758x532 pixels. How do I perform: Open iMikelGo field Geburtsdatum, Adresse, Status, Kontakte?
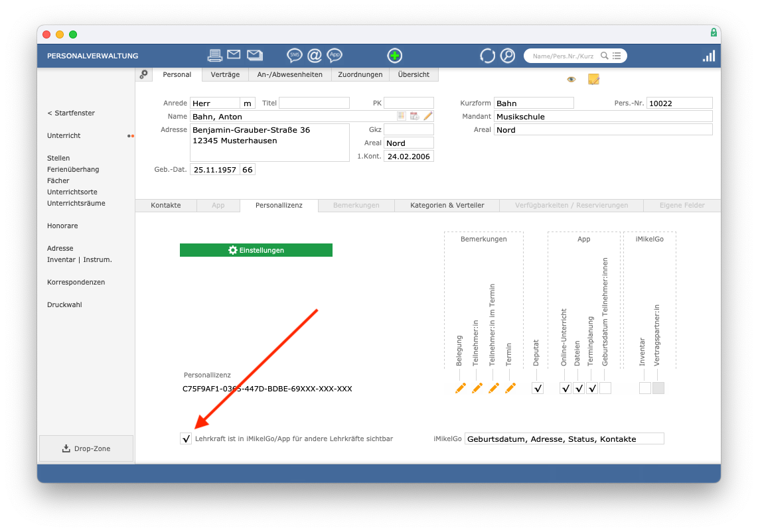click(564, 438)
